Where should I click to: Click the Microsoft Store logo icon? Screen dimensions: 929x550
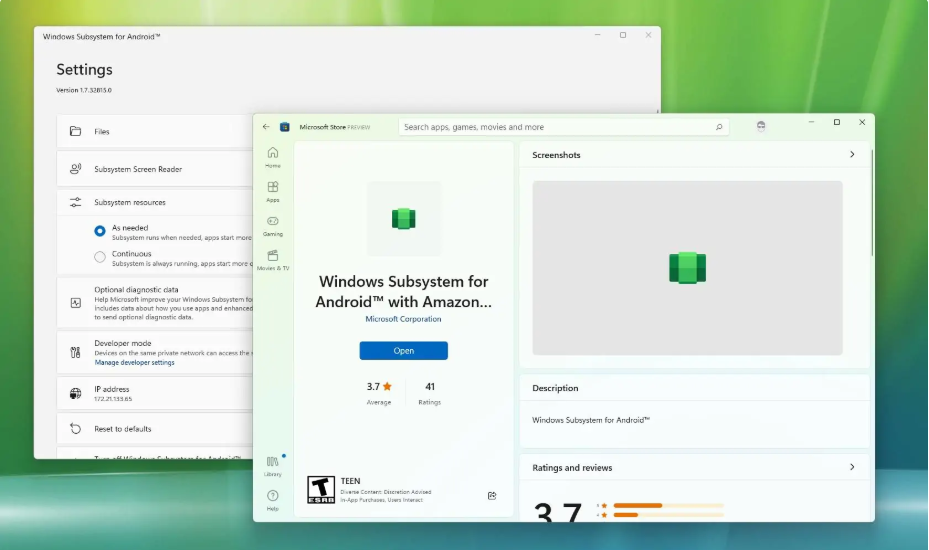coord(285,127)
